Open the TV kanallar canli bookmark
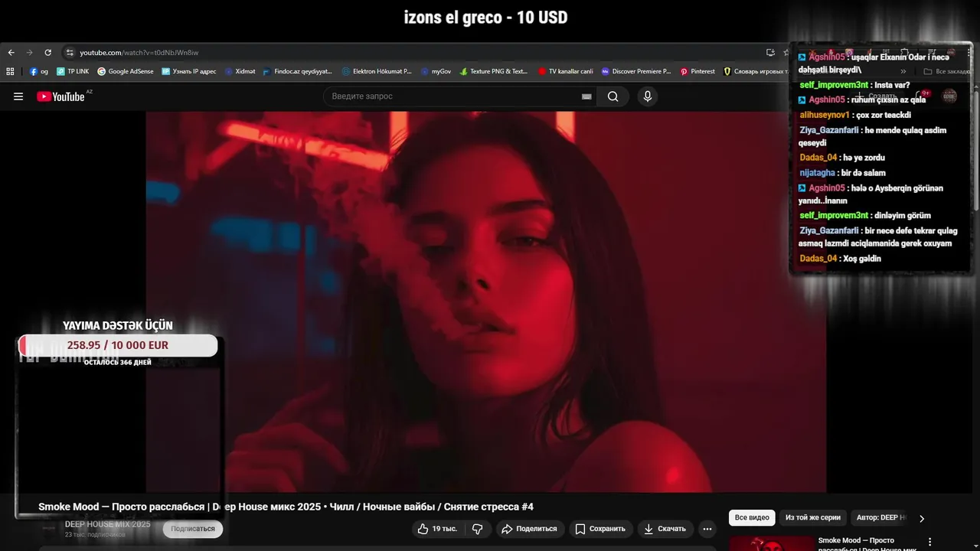This screenshot has height=551, width=980. [x=566, y=71]
